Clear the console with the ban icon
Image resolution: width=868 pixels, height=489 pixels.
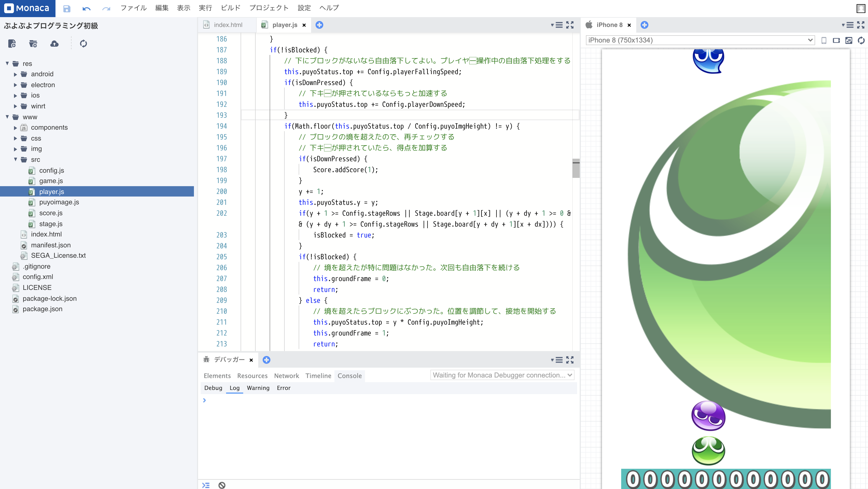point(222,485)
